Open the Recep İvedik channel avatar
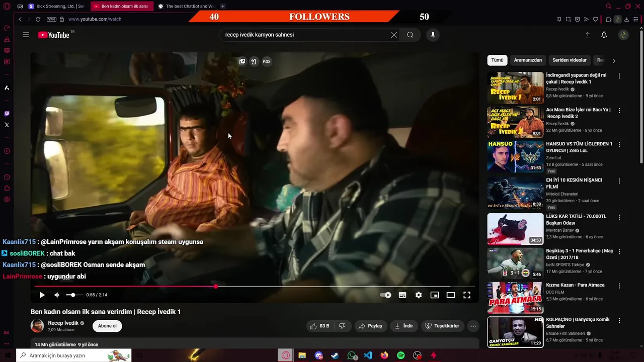This screenshot has height=362, width=644. click(37, 326)
